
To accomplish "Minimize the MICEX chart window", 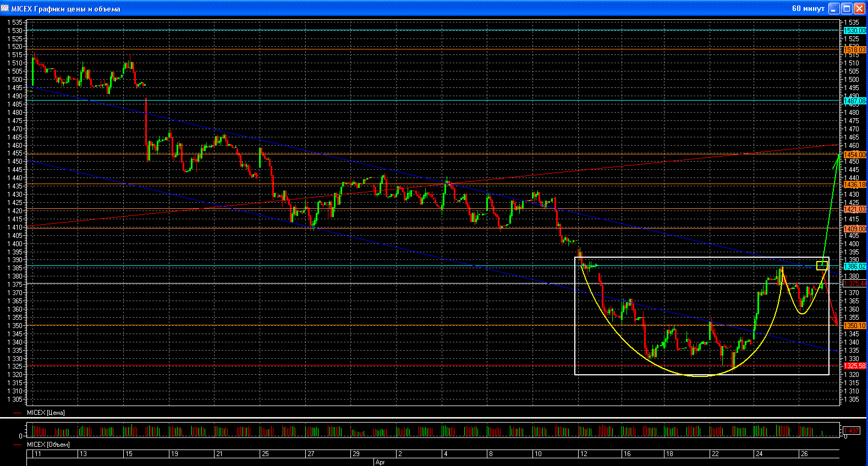I will [834, 8].
